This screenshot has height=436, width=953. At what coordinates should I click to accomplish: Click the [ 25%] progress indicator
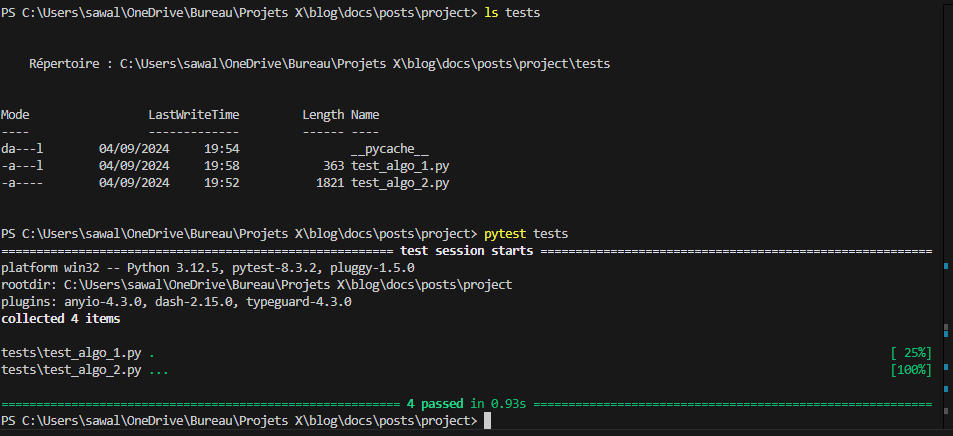[910, 353]
